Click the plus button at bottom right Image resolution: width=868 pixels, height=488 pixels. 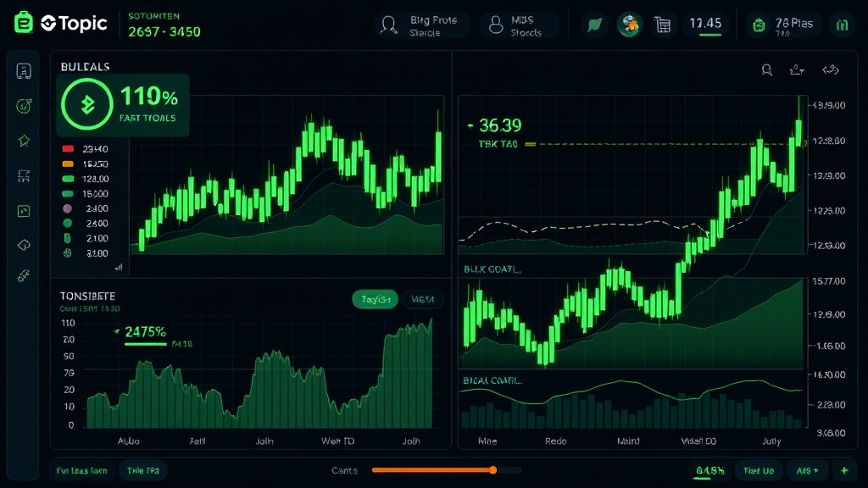click(x=844, y=471)
